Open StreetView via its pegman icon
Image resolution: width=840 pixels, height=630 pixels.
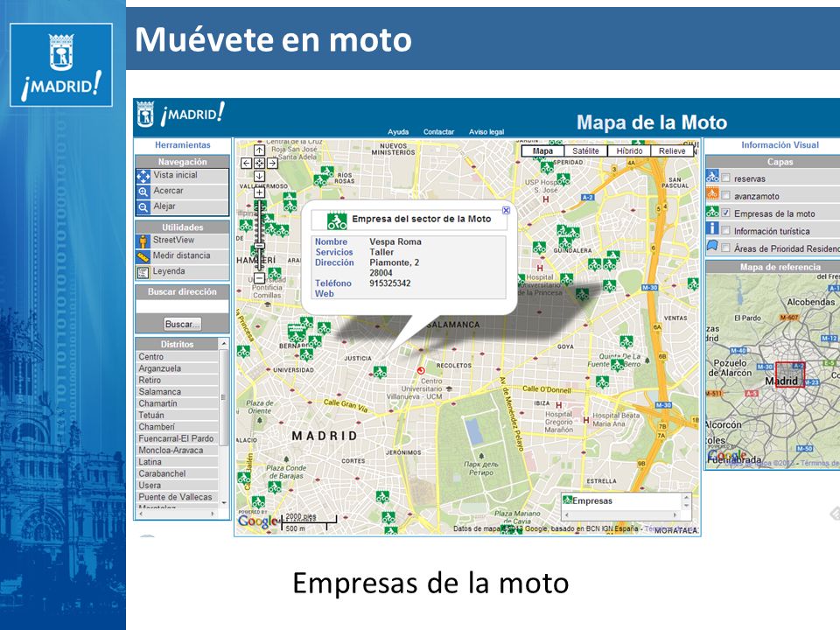[143, 241]
